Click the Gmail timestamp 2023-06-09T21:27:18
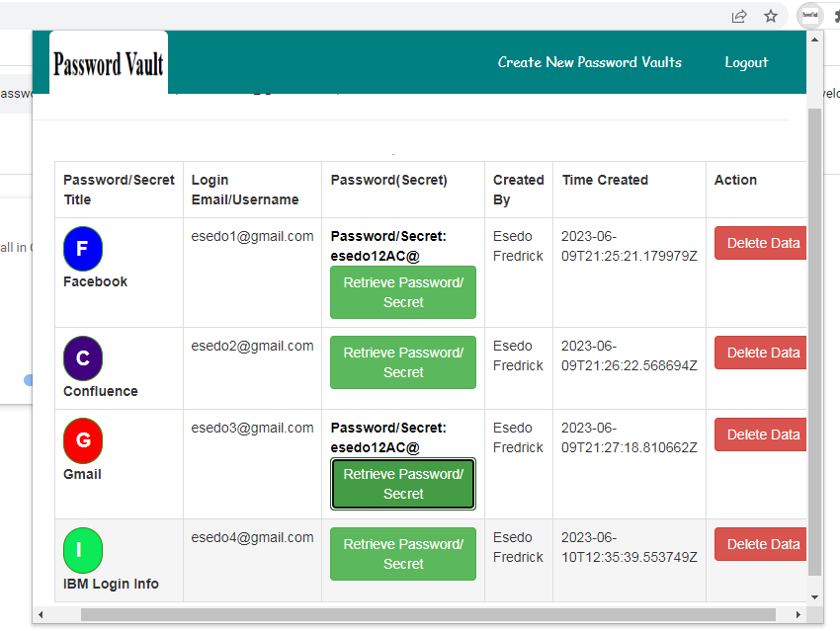The width and height of the screenshot is (840, 631). click(x=630, y=437)
